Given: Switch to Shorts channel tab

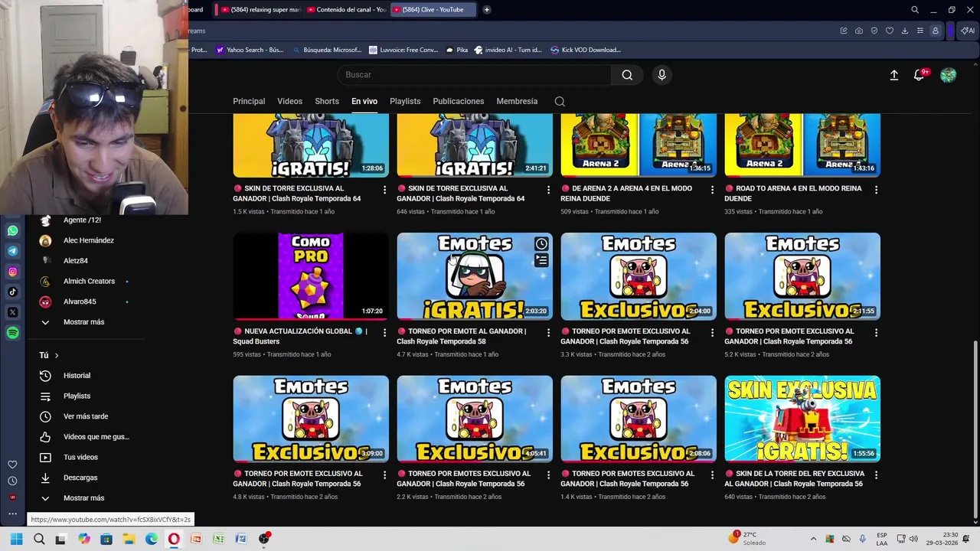Looking at the screenshot, I should (327, 101).
